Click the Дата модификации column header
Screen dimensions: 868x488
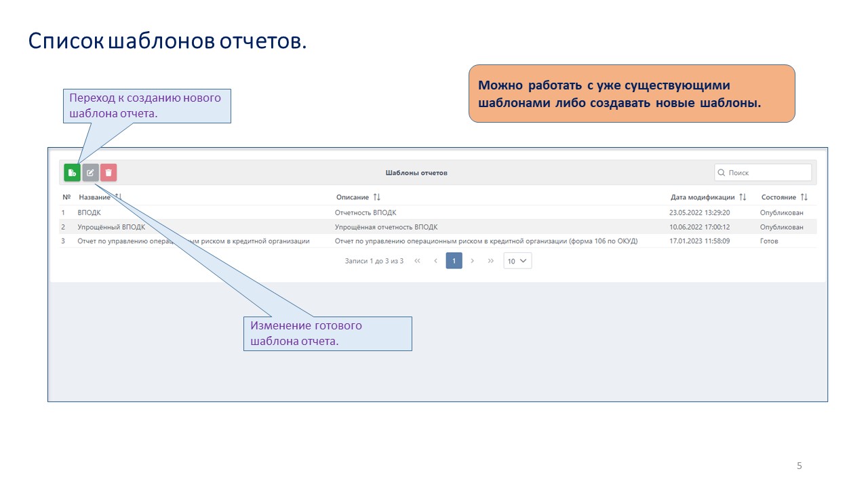tap(703, 197)
